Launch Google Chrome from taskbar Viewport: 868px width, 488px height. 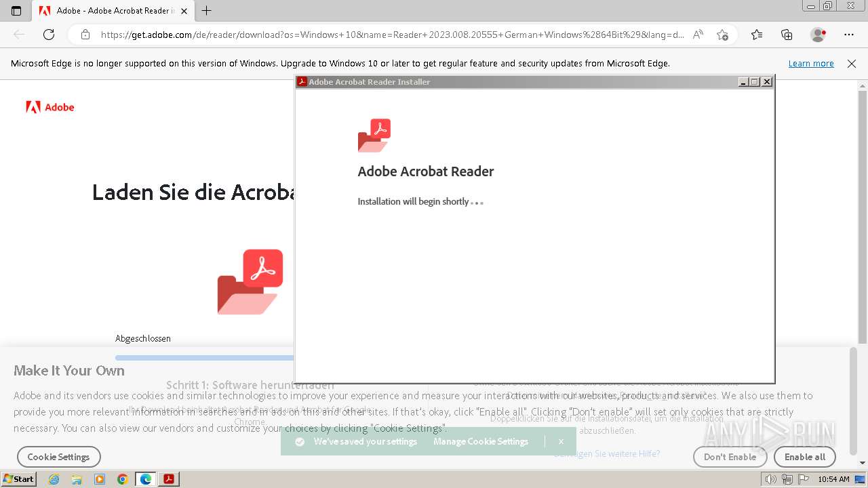tap(123, 479)
